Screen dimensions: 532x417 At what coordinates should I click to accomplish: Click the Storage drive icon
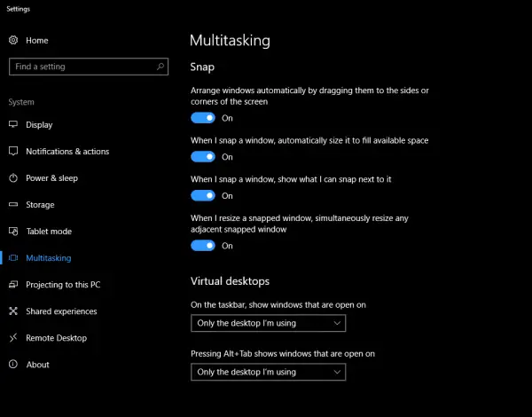click(x=14, y=205)
